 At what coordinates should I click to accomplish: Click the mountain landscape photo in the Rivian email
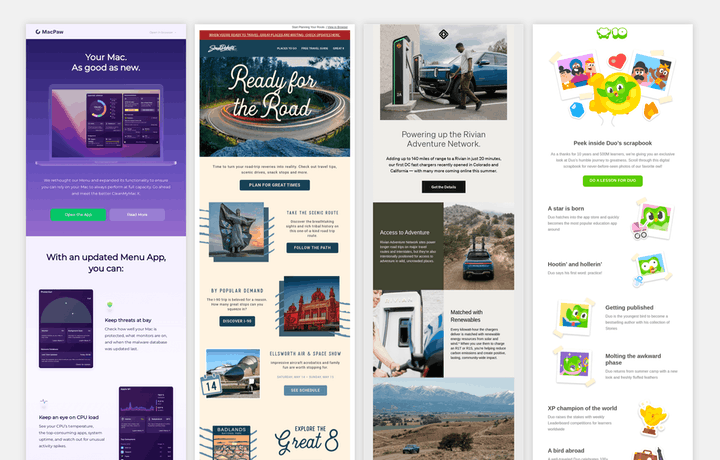[444, 419]
